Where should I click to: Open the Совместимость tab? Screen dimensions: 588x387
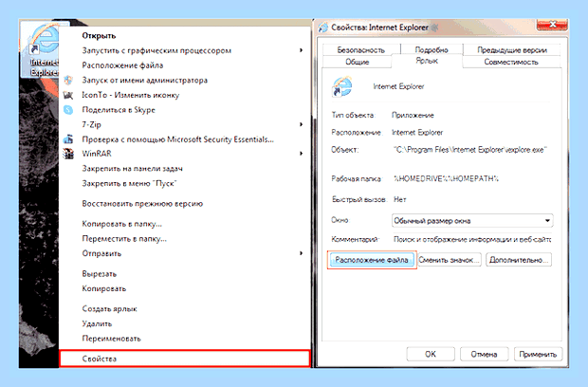pyautogui.click(x=511, y=62)
